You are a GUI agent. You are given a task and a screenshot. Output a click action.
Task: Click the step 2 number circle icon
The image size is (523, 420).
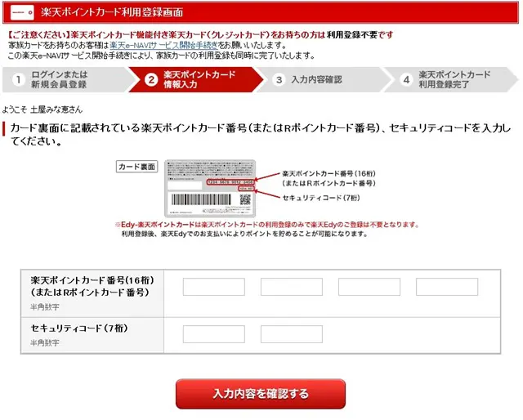[x=151, y=80]
